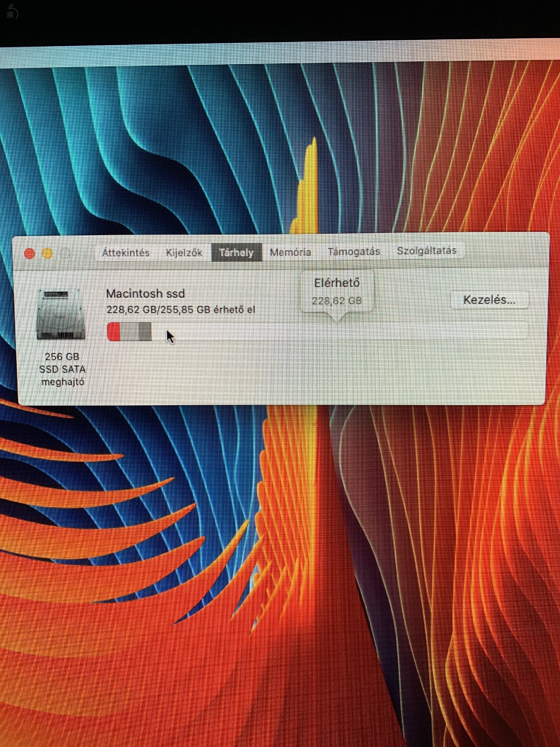Click the 256 GB SSD SATA meghajtó label
This screenshot has height=747, width=560.
[x=62, y=369]
